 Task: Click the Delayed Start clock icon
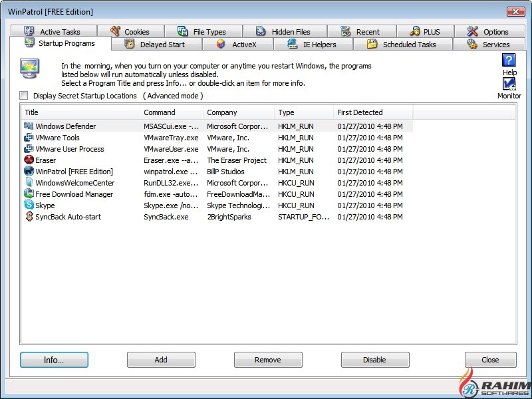pyautogui.click(x=129, y=44)
